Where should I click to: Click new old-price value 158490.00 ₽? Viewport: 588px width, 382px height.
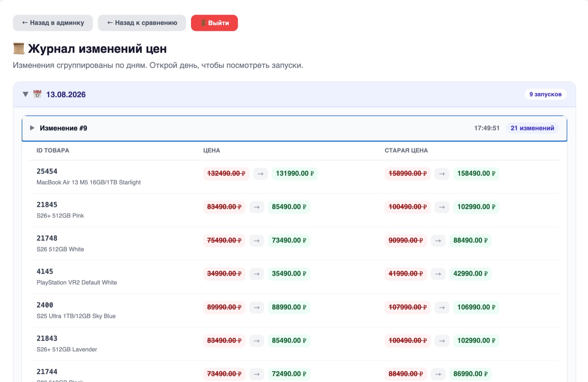click(x=476, y=173)
